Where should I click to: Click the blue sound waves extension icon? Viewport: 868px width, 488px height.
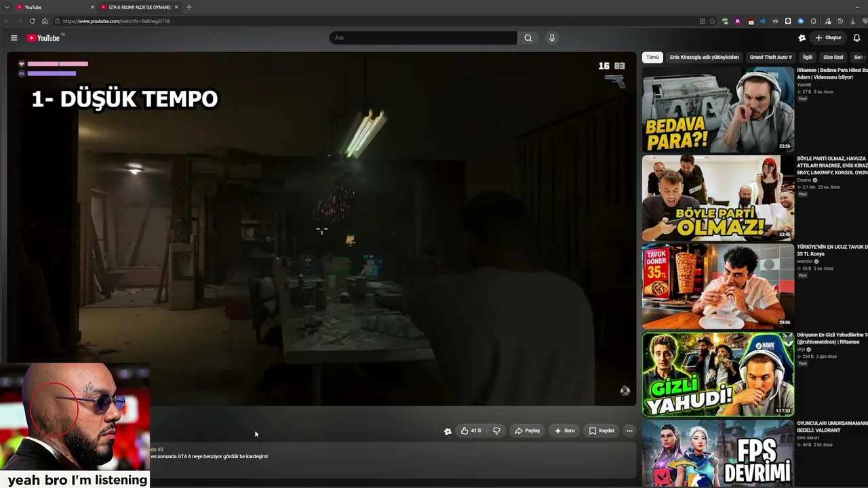(x=763, y=21)
